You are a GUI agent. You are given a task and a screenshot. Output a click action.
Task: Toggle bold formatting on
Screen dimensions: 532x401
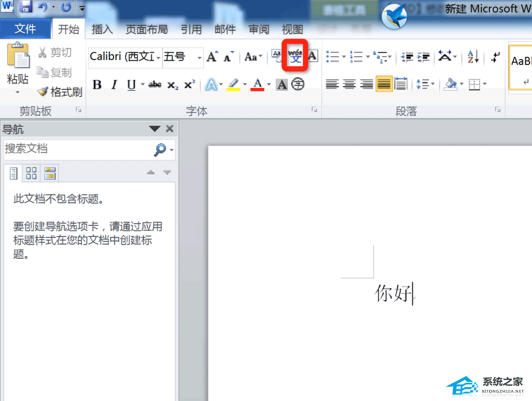97,84
